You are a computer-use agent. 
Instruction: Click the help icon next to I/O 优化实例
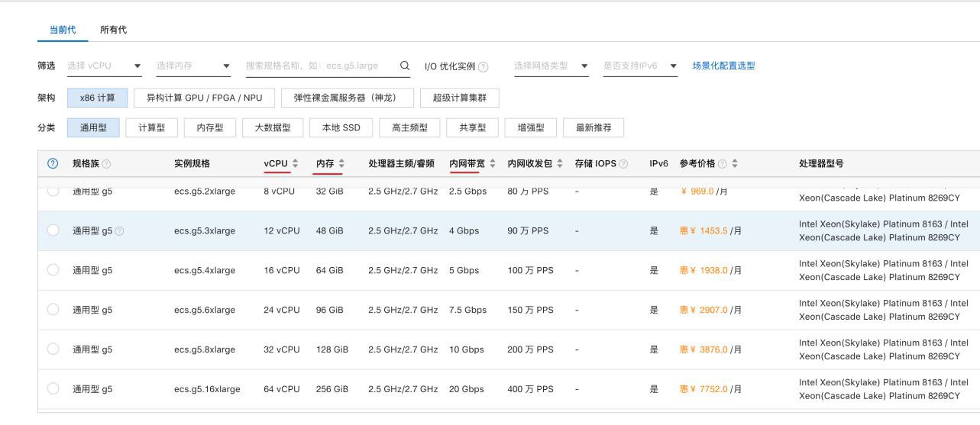click(x=483, y=66)
